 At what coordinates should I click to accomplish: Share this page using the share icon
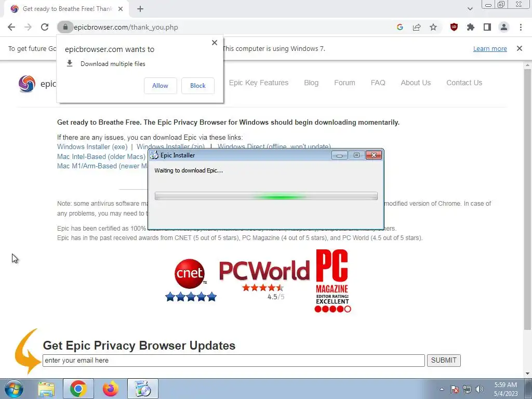(x=417, y=27)
